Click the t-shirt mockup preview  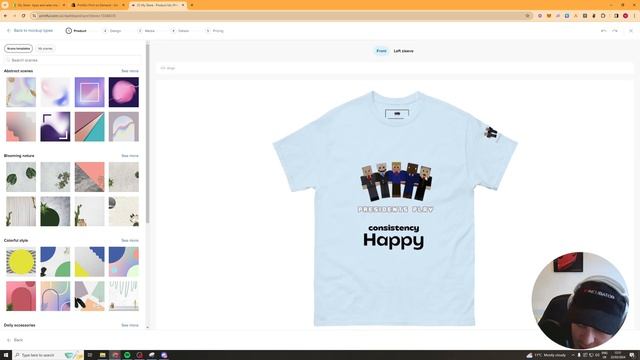[394, 208]
